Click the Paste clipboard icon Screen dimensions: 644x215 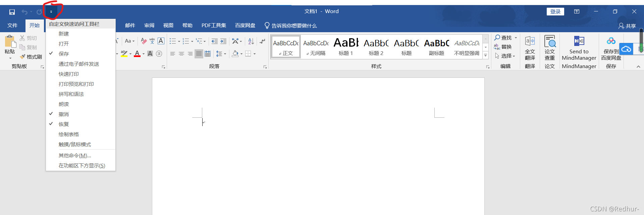[x=10, y=41]
